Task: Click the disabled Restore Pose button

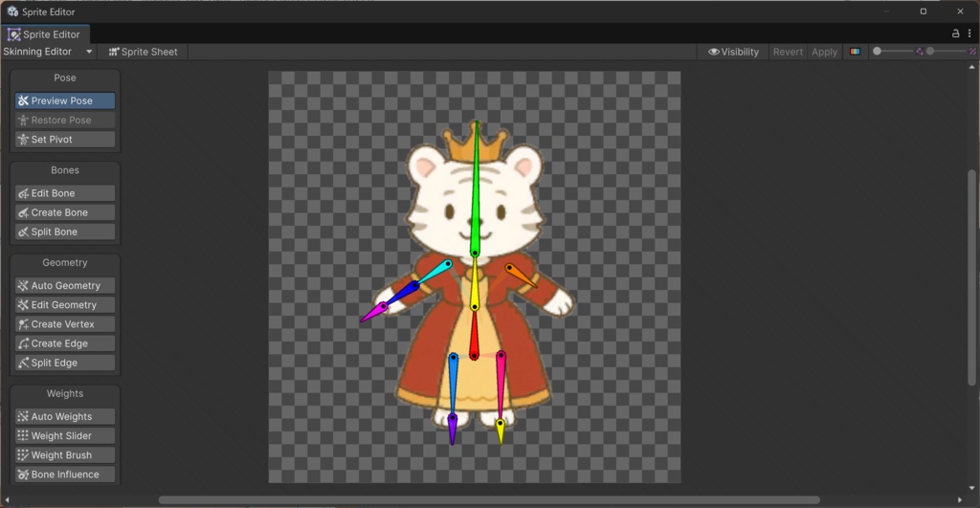Action: tap(65, 120)
